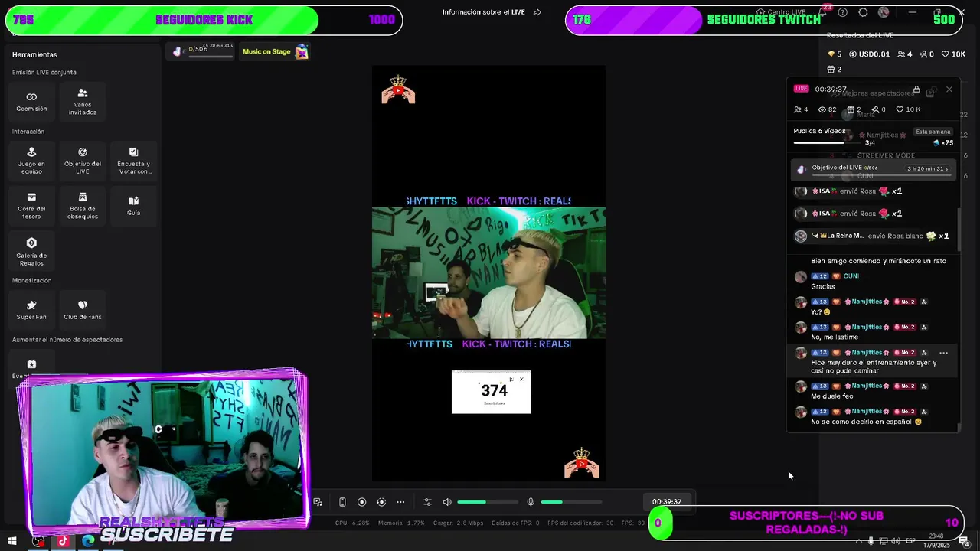Image resolution: width=980 pixels, height=551 pixels.
Task: Open Juego en equipo interaction
Action: [x=31, y=161]
